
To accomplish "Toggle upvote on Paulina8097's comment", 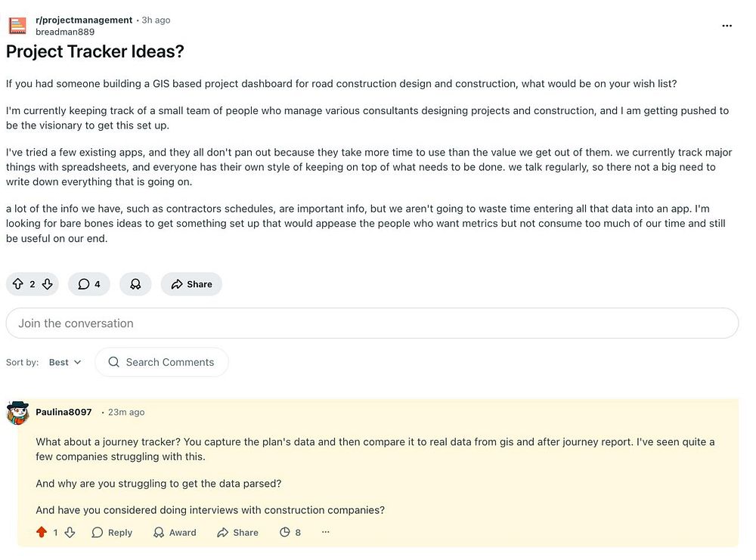I will [x=42, y=532].
